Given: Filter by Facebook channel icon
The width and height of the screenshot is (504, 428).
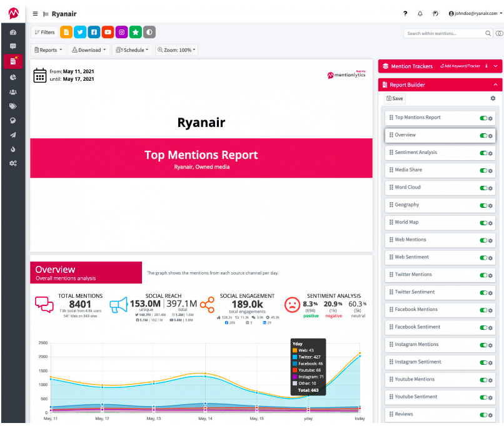Looking at the screenshot, I should [x=94, y=32].
